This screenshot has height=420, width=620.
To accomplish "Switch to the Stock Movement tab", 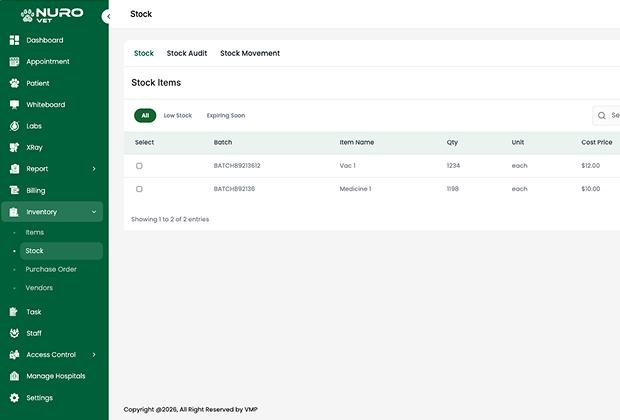I will click(x=250, y=53).
